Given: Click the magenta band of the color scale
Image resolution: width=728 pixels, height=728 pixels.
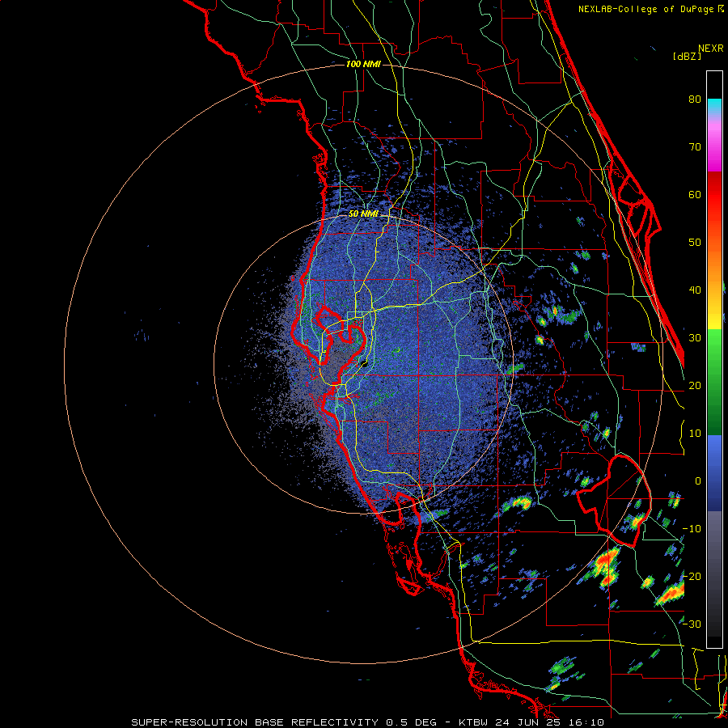Looking at the screenshot, I should 714,149.
